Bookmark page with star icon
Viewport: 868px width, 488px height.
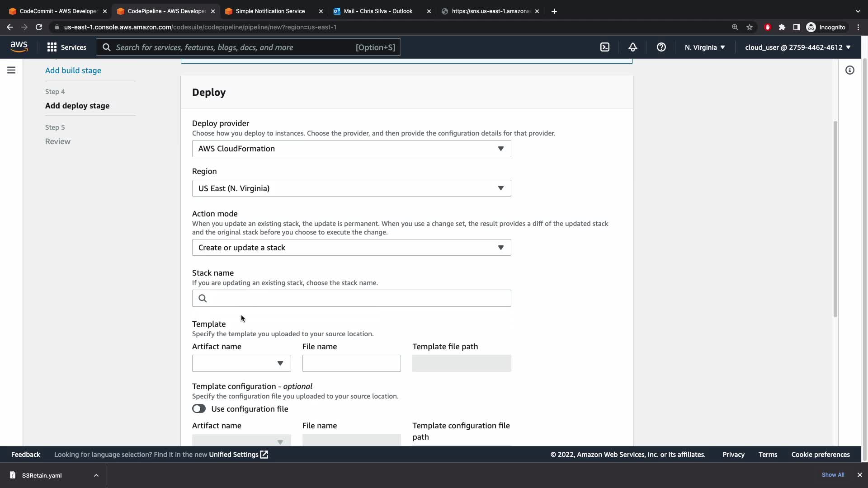coord(750,27)
